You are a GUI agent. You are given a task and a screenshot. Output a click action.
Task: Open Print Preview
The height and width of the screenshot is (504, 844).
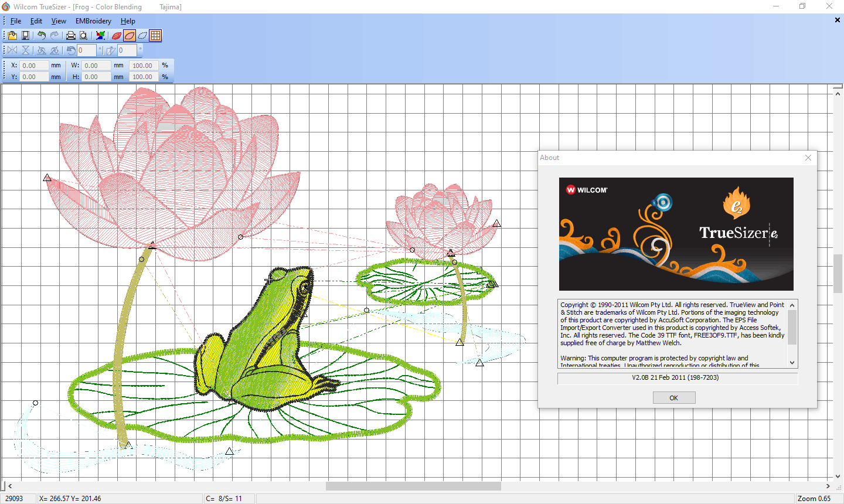(x=84, y=36)
